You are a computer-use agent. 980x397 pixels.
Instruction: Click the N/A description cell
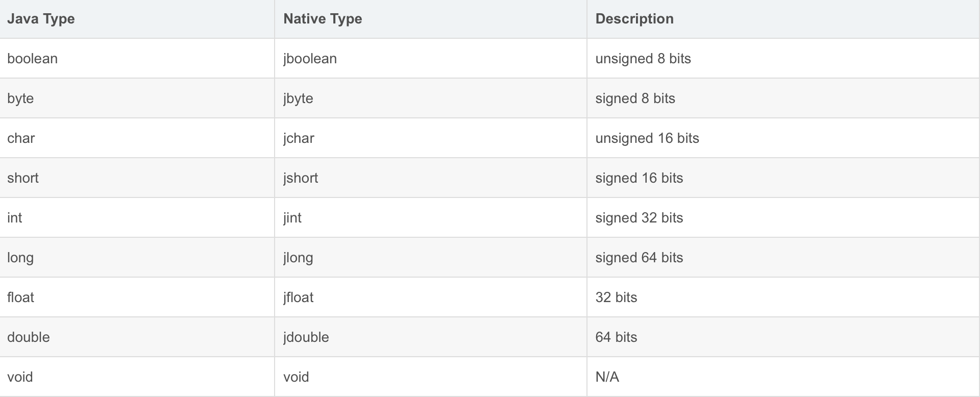click(x=607, y=377)
